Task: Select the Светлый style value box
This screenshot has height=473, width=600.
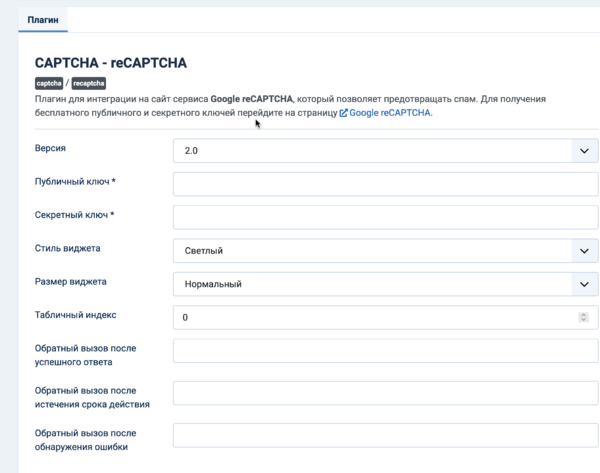Action: click(x=372, y=251)
